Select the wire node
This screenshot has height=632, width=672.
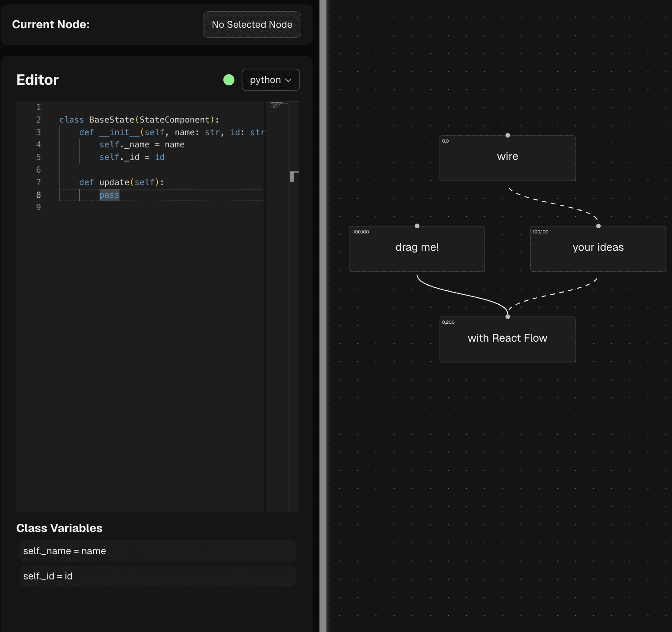[507, 158]
